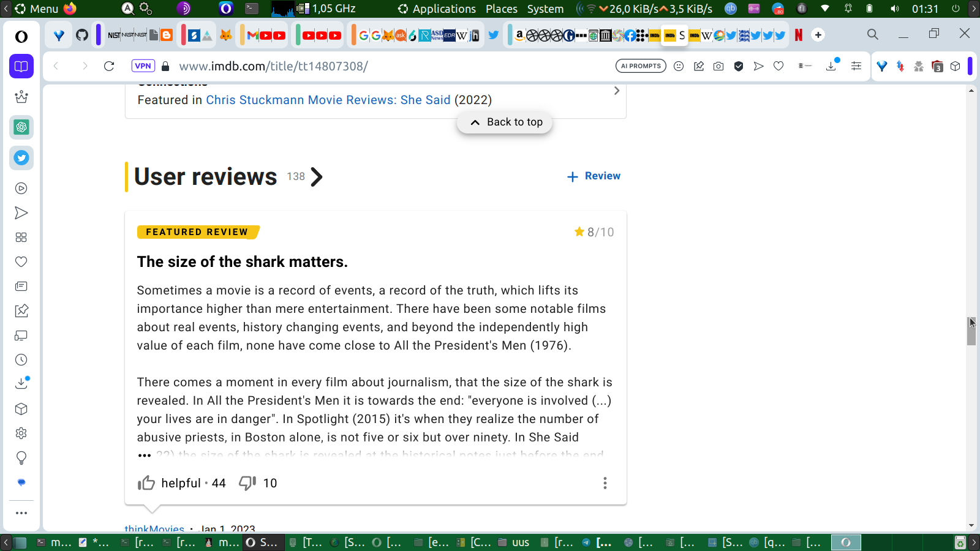This screenshot has height=551, width=980.
Task: Open Chris Stuckmann Movie Reviews: She Said link
Action: click(328, 100)
